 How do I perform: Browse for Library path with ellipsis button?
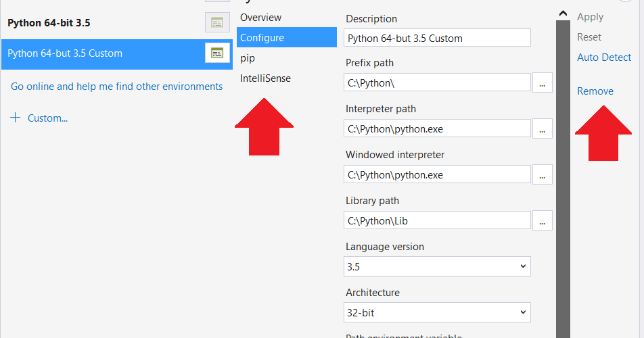coord(542,220)
